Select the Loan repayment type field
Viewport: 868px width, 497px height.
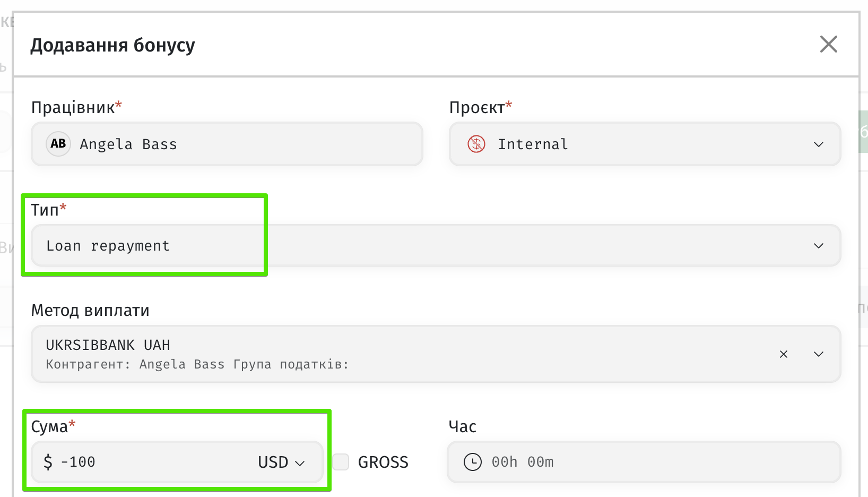tap(436, 246)
